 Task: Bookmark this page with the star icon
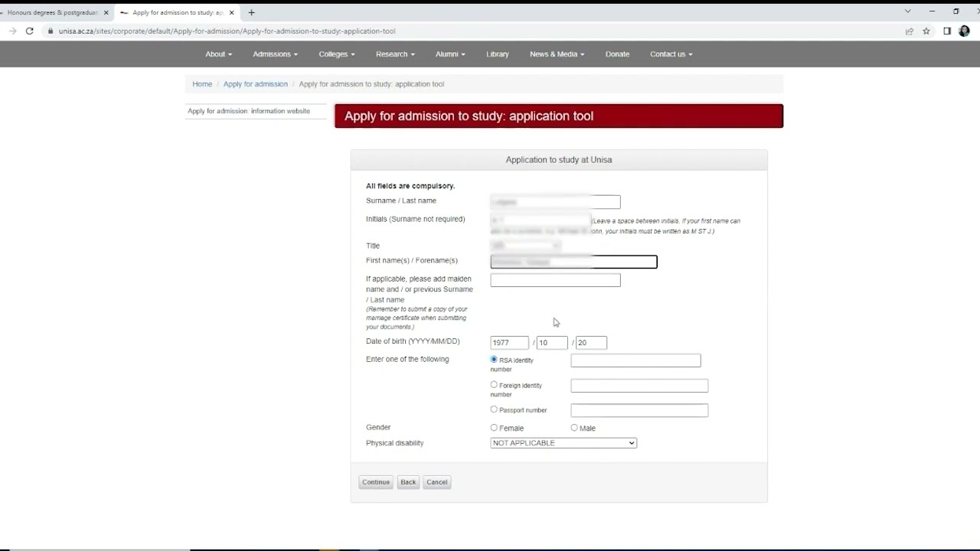926,31
